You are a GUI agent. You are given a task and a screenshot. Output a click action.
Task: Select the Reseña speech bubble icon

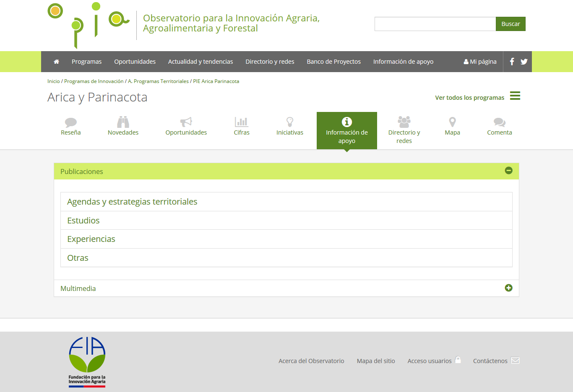point(70,122)
